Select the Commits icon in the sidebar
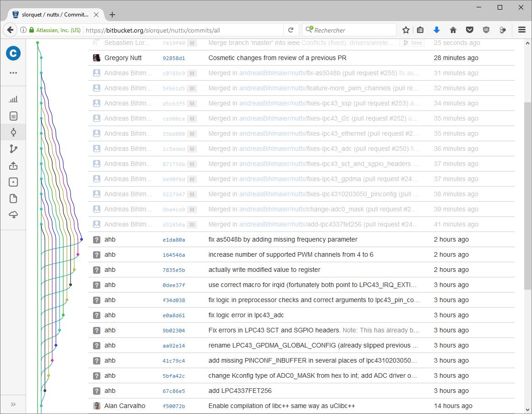Viewport: 532px width, 414px height. pos(13,132)
